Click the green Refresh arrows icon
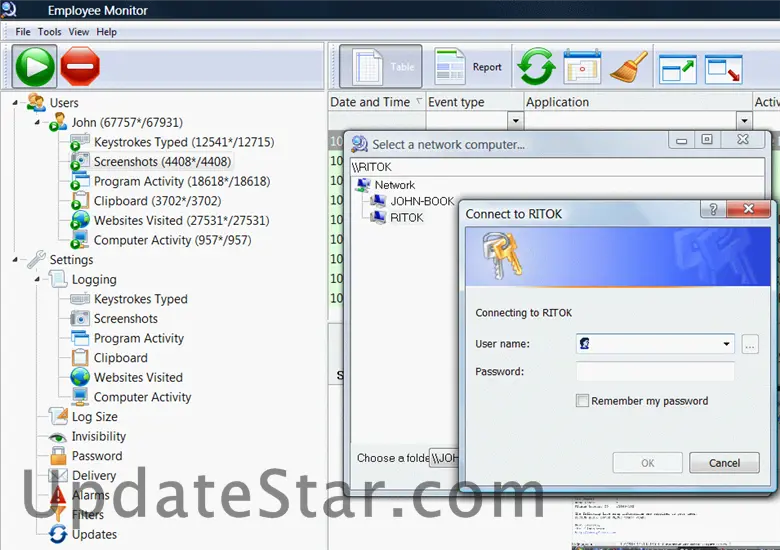Image resolution: width=780 pixels, height=550 pixels. 536,67
